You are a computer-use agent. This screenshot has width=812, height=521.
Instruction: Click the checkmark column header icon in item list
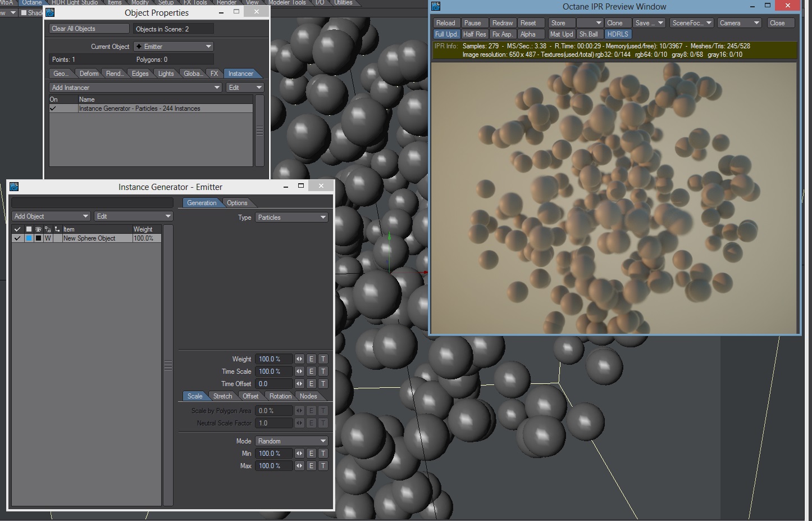point(17,229)
